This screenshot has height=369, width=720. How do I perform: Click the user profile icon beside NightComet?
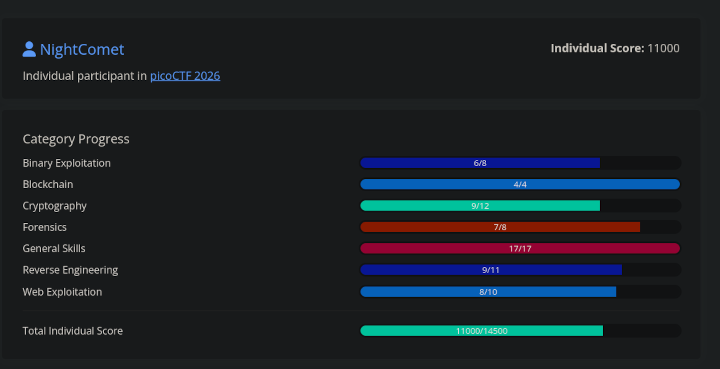point(29,49)
